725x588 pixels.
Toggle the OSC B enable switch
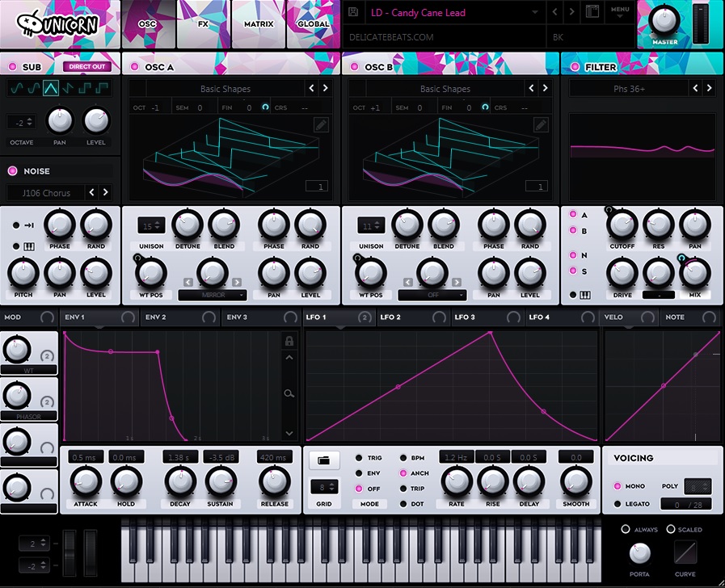click(355, 67)
